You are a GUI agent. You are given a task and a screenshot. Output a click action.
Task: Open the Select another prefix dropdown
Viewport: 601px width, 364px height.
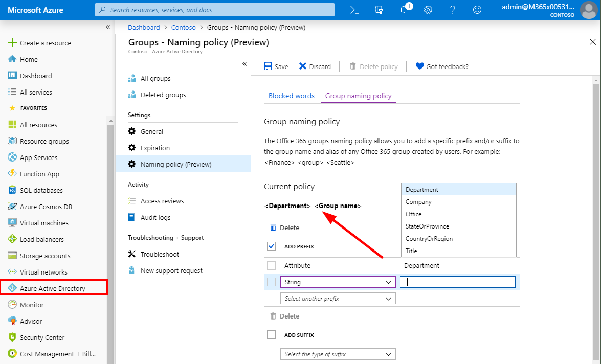(x=338, y=299)
